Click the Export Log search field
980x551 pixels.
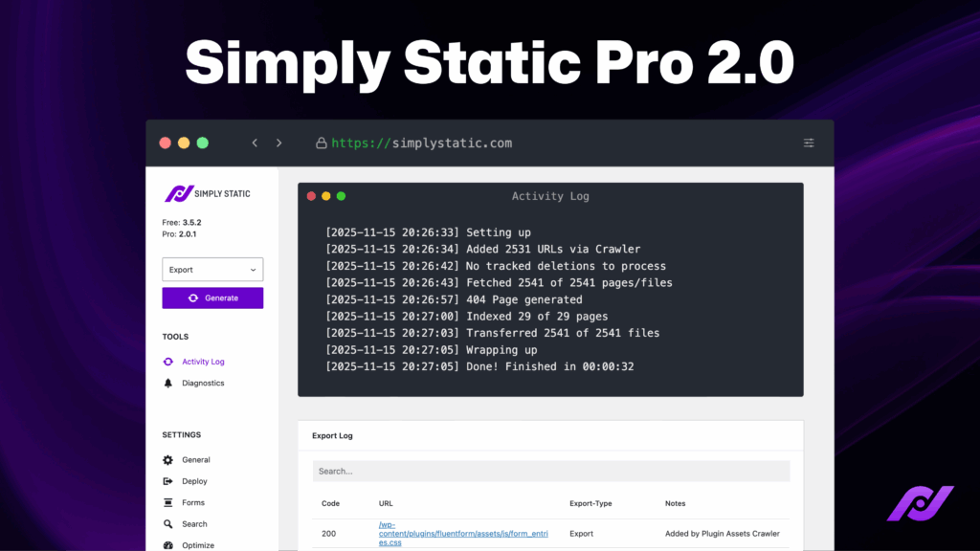tap(550, 471)
